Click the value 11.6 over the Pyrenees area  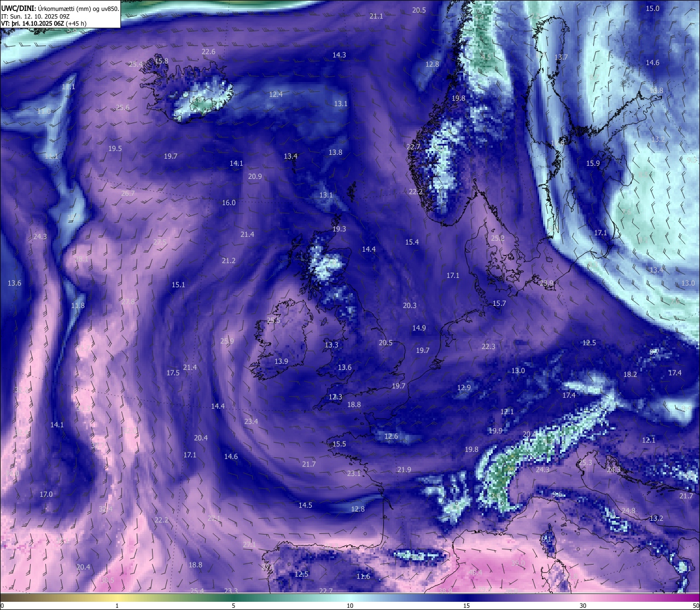[363, 576]
